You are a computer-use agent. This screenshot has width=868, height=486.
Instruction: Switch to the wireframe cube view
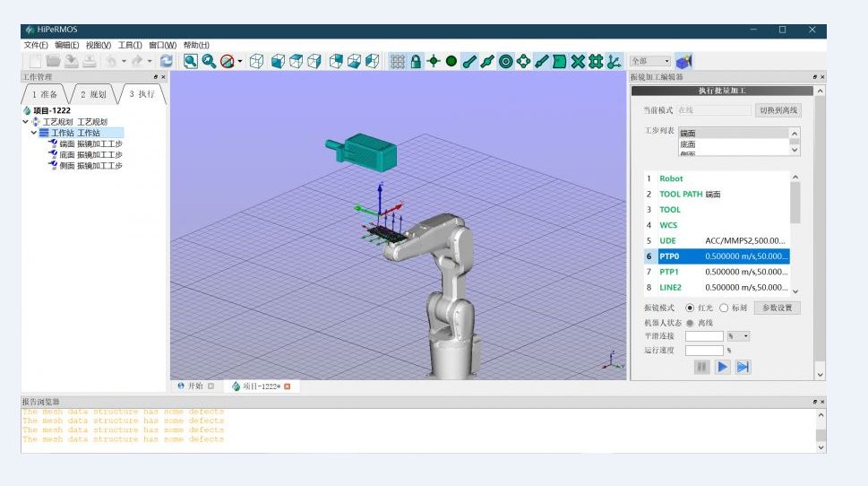tap(256, 61)
